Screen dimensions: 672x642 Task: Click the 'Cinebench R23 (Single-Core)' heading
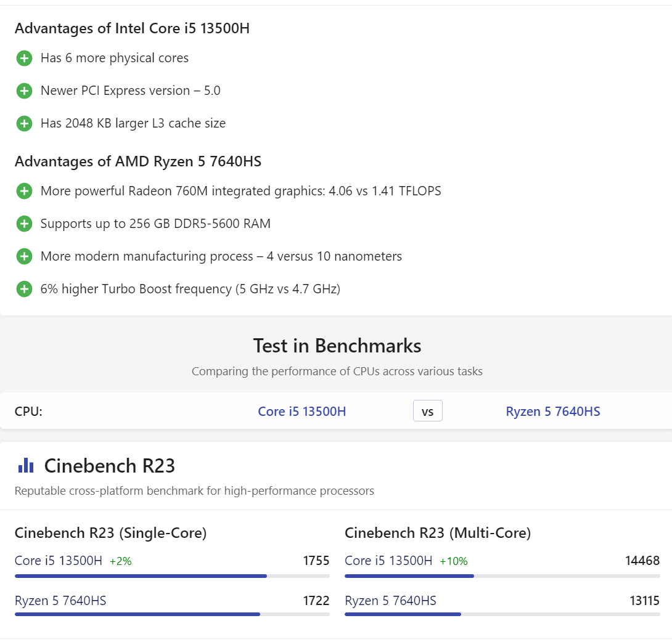110,533
